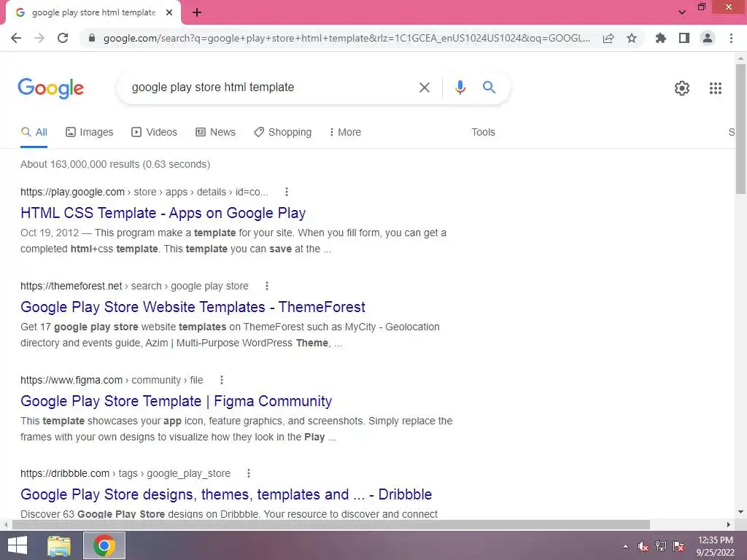Click the Chrome taskbar icon
This screenshot has width=747, height=560.
click(104, 545)
